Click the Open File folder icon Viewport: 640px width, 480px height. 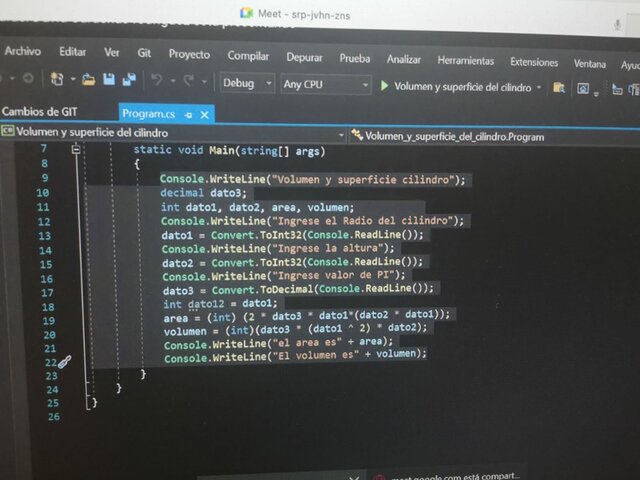[88, 79]
